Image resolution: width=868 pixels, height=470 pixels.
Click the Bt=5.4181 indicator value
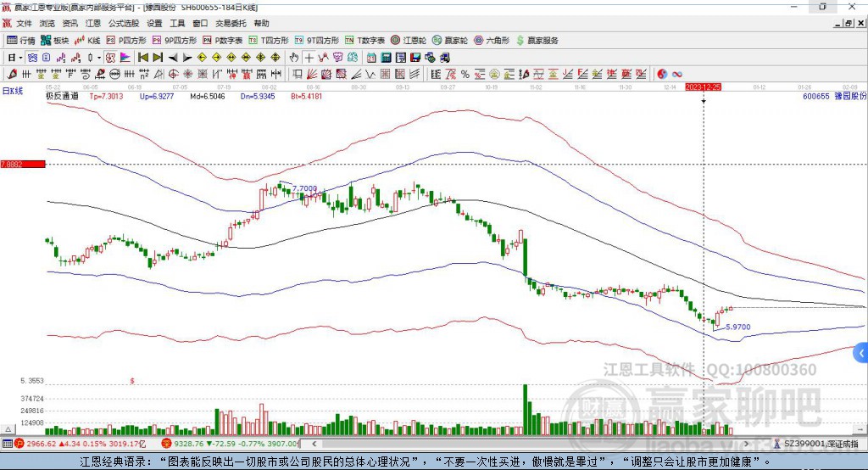tap(307, 96)
